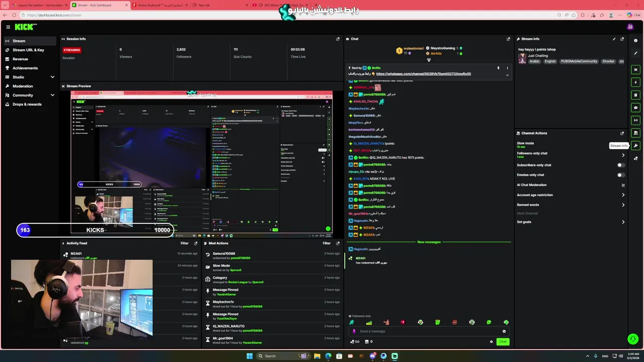The height and width of the screenshot is (362, 644).
Task: Open Windows Start menu
Action: tap(249, 356)
